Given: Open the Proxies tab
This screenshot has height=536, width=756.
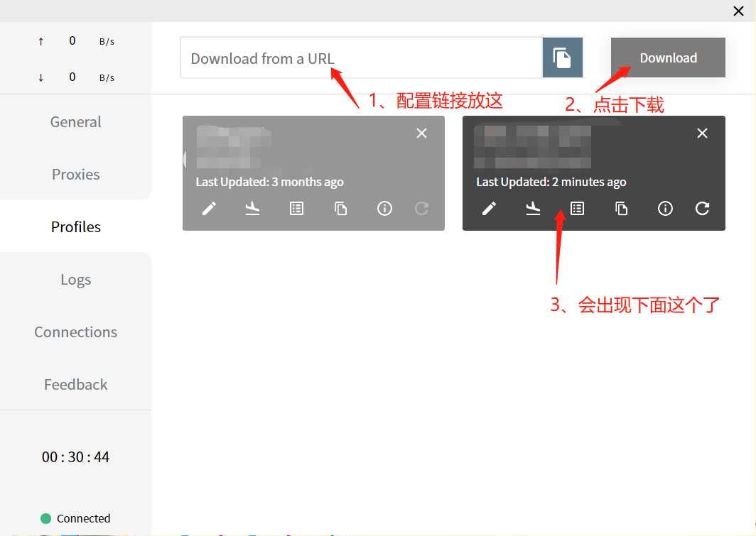Looking at the screenshot, I should tap(76, 175).
